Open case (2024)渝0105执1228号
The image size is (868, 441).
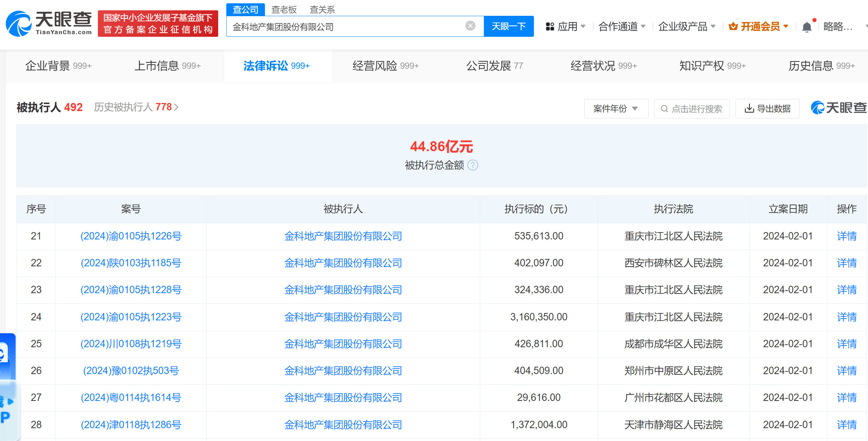[x=131, y=290]
